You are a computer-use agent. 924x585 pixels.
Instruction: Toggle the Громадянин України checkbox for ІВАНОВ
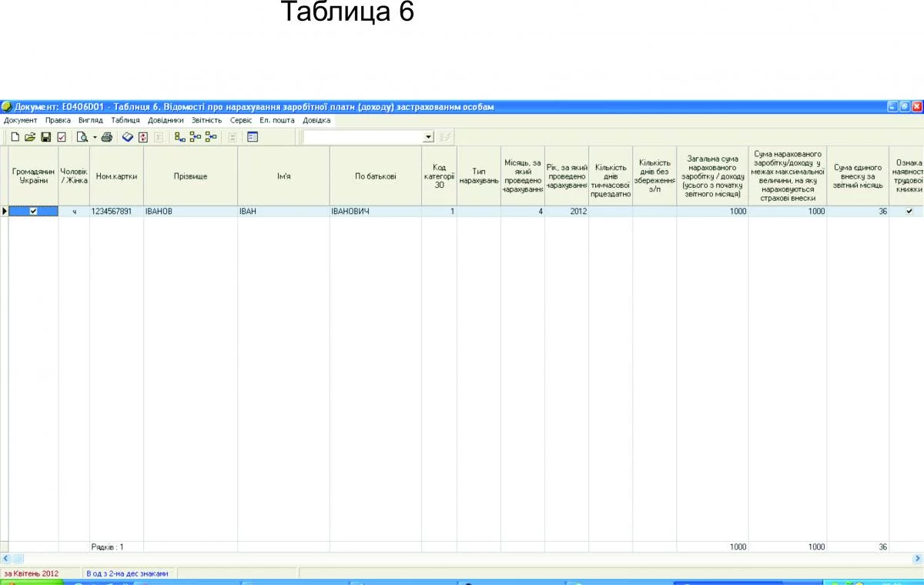[x=33, y=211]
